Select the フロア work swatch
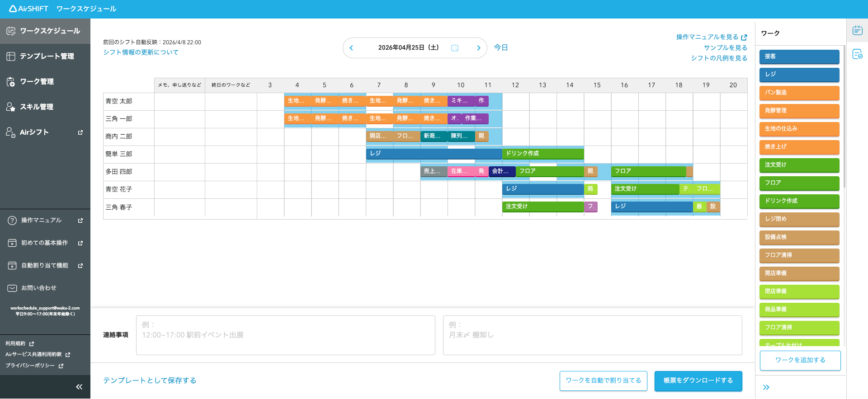Image resolution: width=868 pixels, height=399 pixels. pyautogui.click(x=799, y=183)
